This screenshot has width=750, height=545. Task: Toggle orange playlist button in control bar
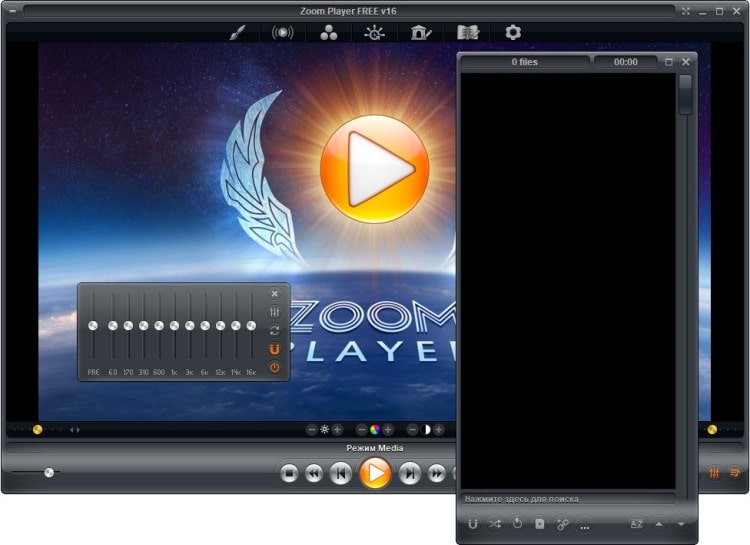pos(735,473)
